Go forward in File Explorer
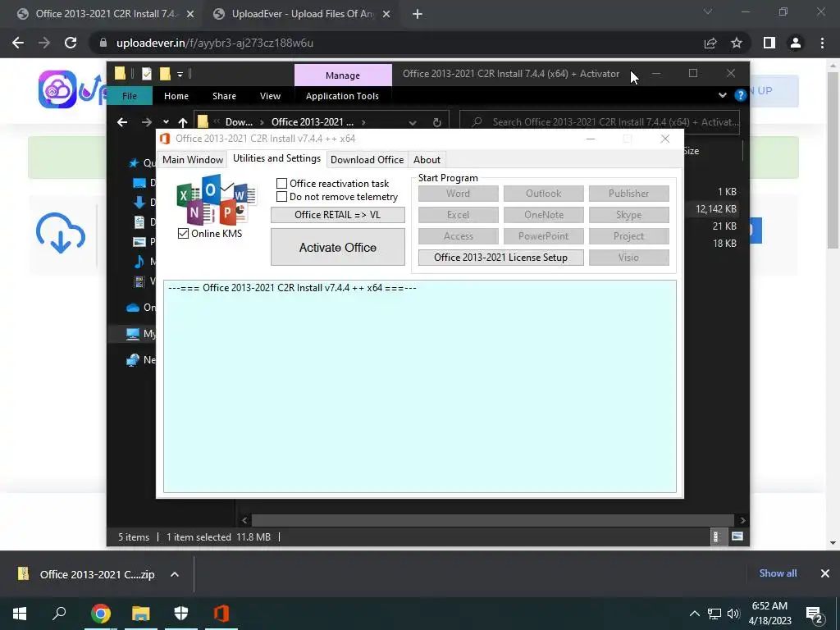This screenshot has width=840, height=630. pyautogui.click(x=146, y=122)
